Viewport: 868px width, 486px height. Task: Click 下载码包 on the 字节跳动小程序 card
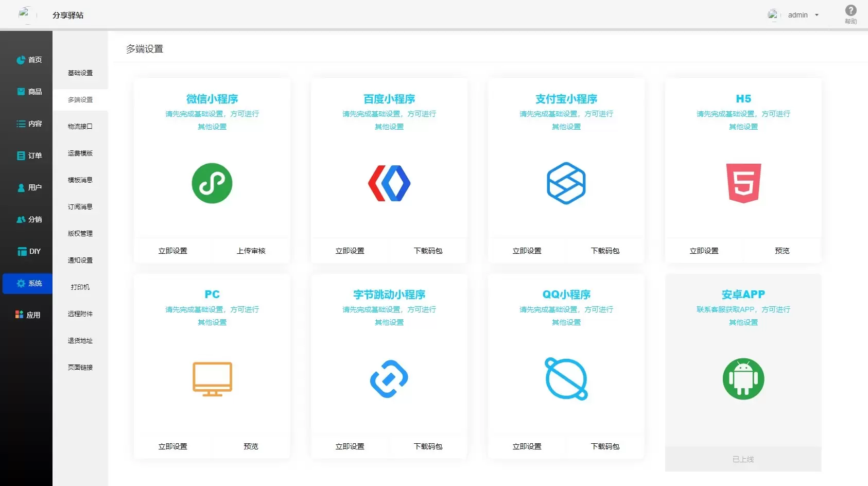[428, 446]
